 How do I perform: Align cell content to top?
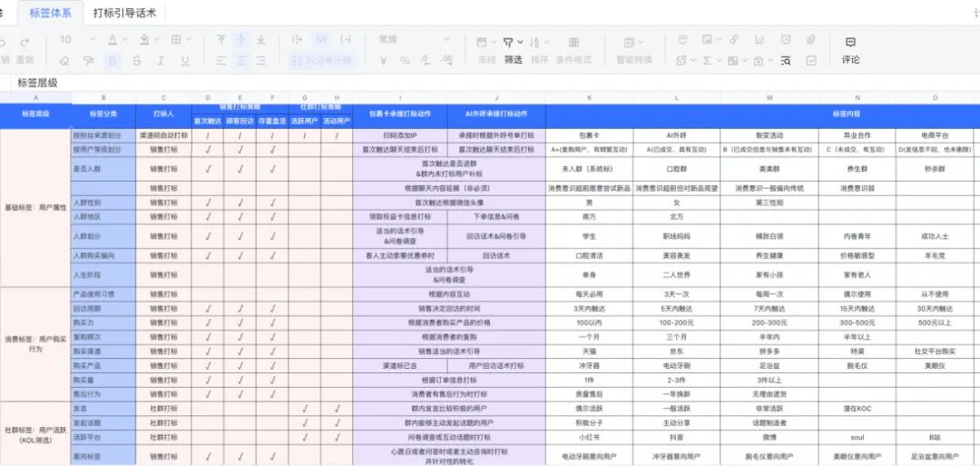[221, 39]
